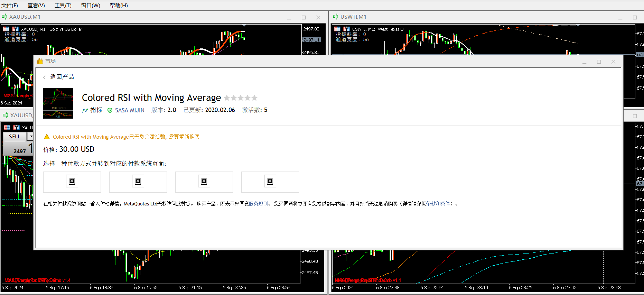
Task: Click the USWTI,M1 chart window title icon
Action: coord(335,17)
